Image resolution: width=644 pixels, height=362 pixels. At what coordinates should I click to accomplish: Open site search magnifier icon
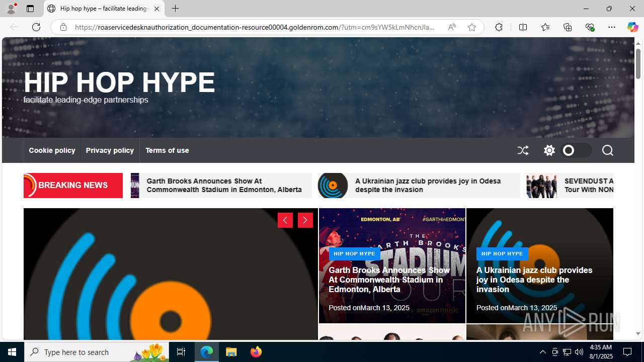607,150
